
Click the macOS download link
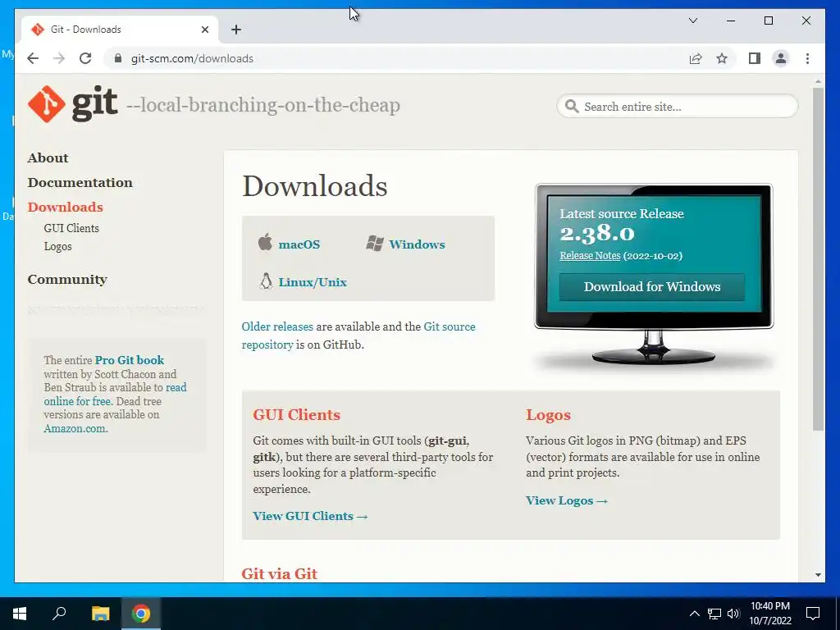click(x=299, y=244)
